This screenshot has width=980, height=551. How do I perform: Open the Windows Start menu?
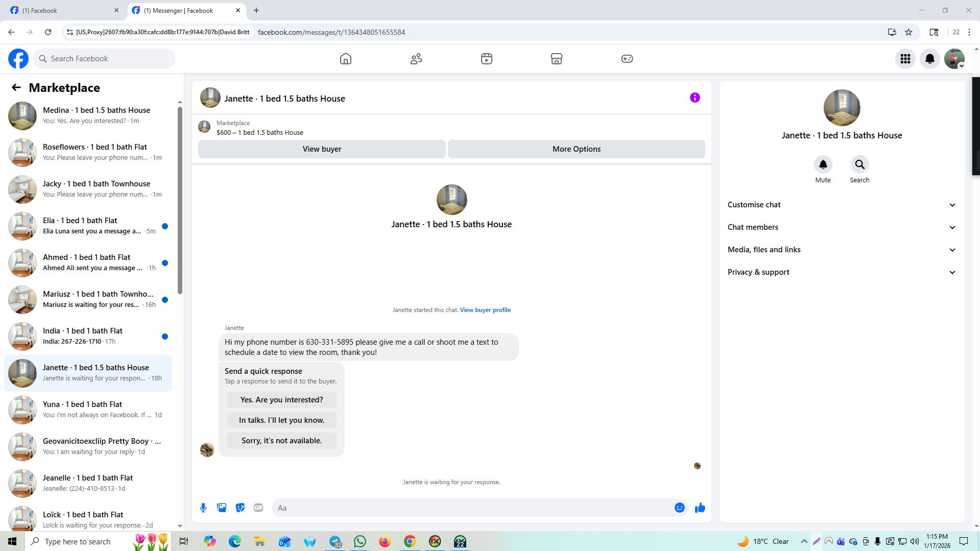[x=12, y=541]
